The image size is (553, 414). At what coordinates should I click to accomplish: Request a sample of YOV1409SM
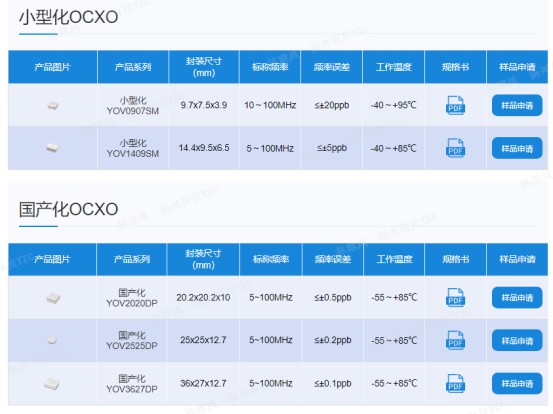tap(517, 148)
